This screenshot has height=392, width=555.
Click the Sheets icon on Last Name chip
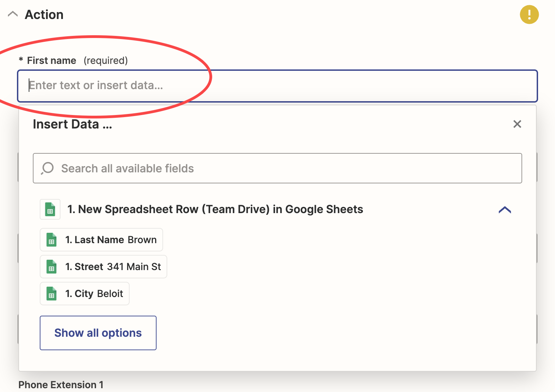51,240
